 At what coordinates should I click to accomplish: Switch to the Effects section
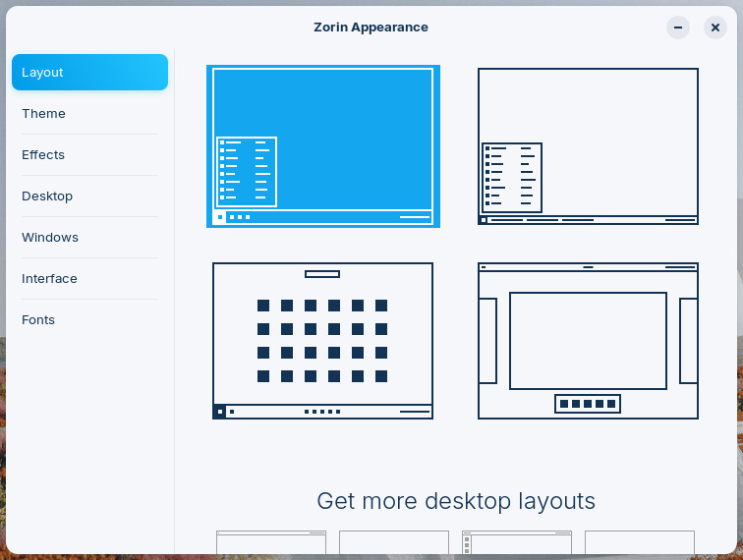[89, 155]
